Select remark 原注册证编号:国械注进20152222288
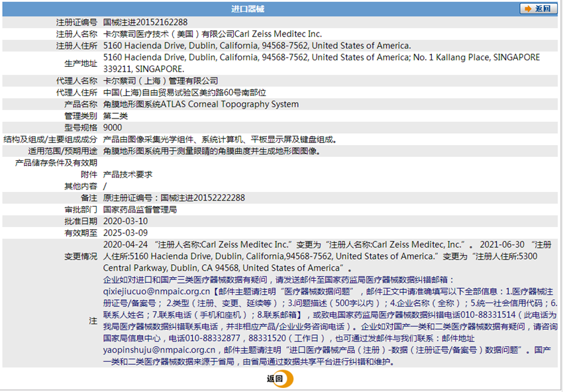 click(174, 198)
